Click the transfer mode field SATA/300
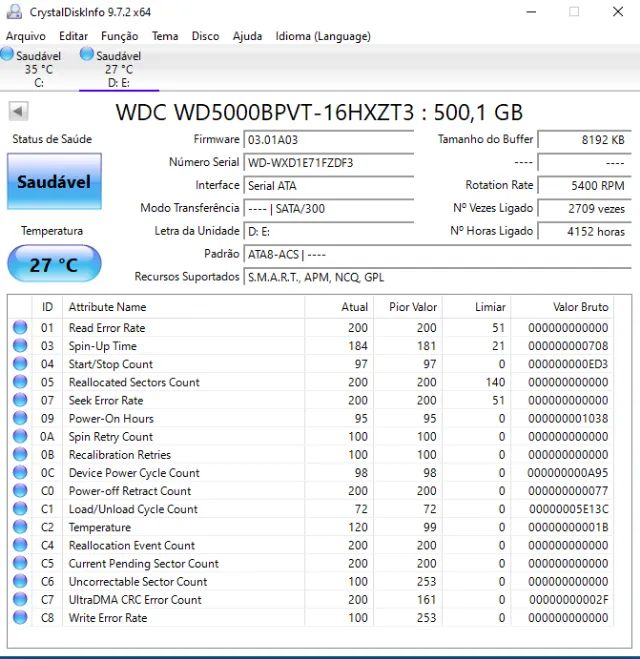This screenshot has width=640, height=659. click(x=329, y=208)
